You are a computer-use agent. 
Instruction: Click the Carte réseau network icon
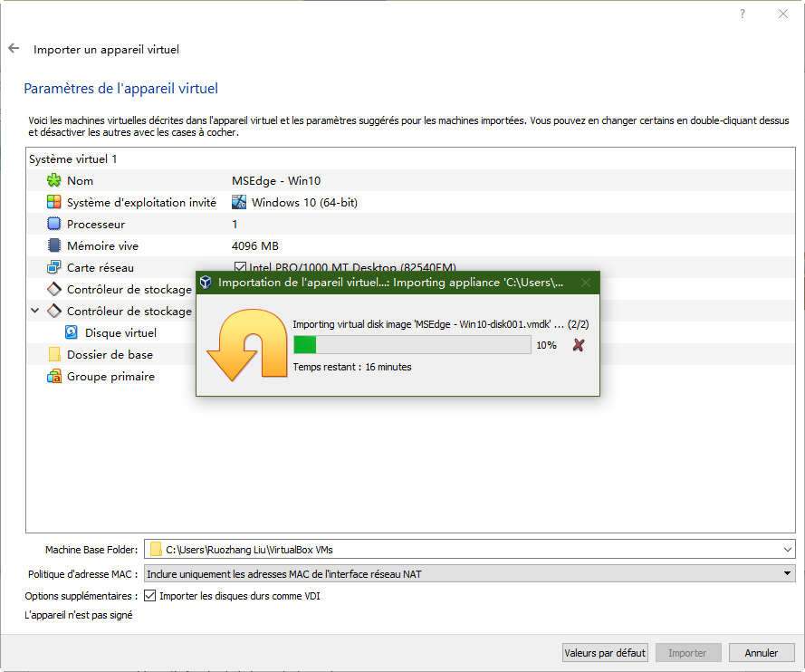tap(54, 267)
